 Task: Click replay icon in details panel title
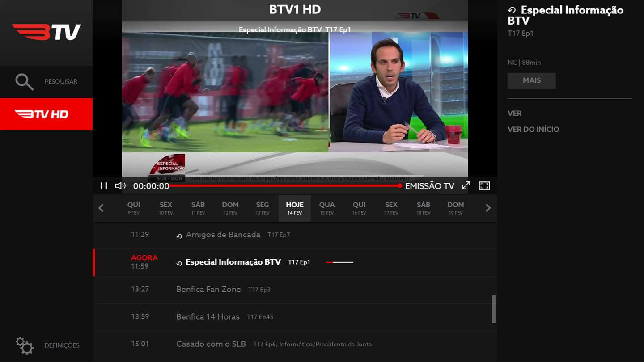512,10
